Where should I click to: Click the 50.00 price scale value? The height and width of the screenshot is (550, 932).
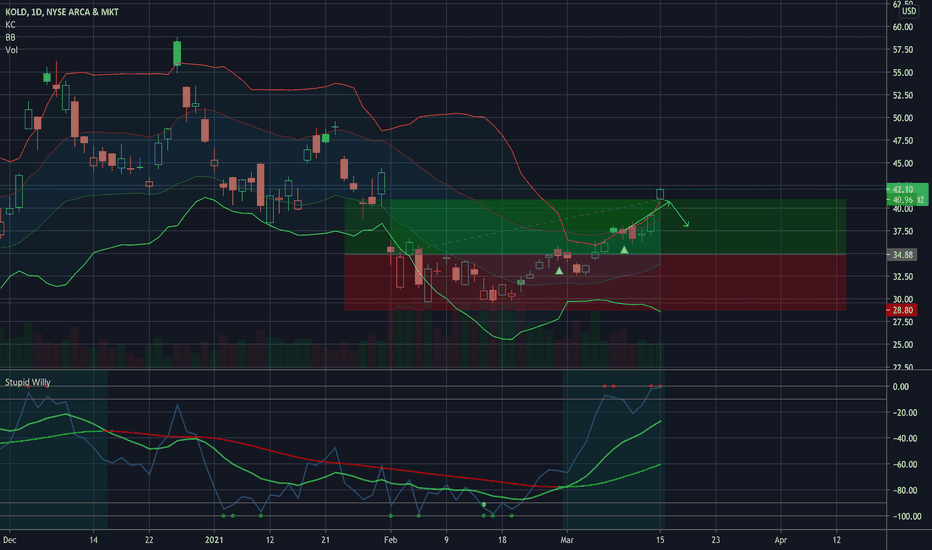click(x=902, y=118)
